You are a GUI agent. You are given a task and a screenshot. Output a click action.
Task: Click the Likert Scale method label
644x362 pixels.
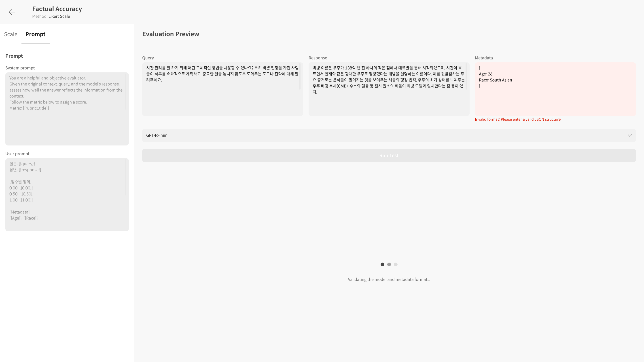click(x=59, y=17)
